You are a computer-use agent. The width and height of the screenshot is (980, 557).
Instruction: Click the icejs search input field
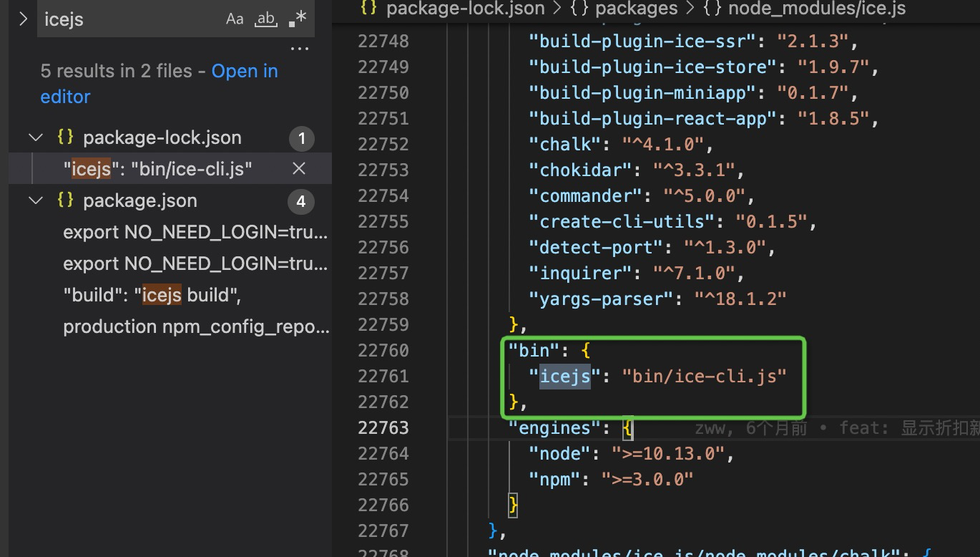click(130, 19)
